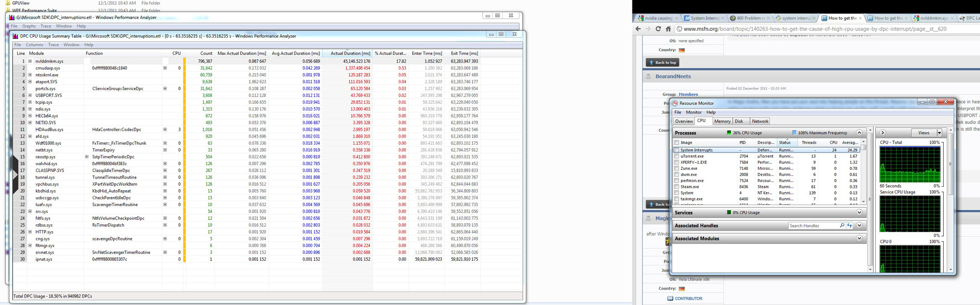Hide the Resource Monitor graph pane arrow
This screenshot has height=305, width=980.
pyautogui.click(x=882, y=133)
